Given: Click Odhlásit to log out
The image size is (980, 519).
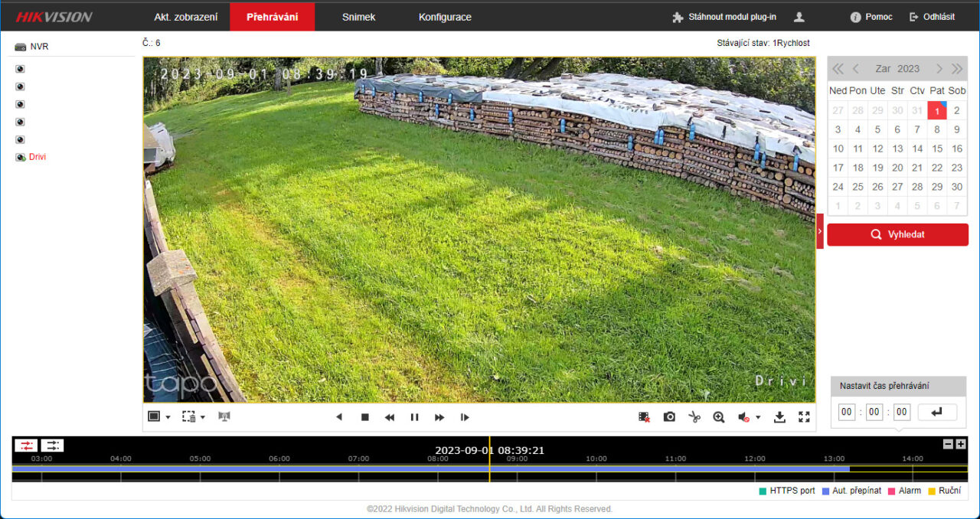Looking at the screenshot, I should click(x=932, y=17).
